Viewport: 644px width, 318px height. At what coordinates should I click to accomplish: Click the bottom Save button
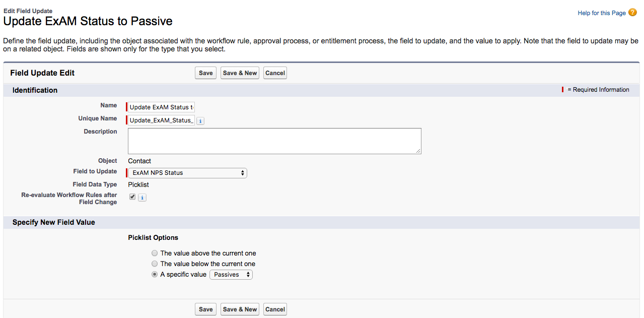(205, 309)
